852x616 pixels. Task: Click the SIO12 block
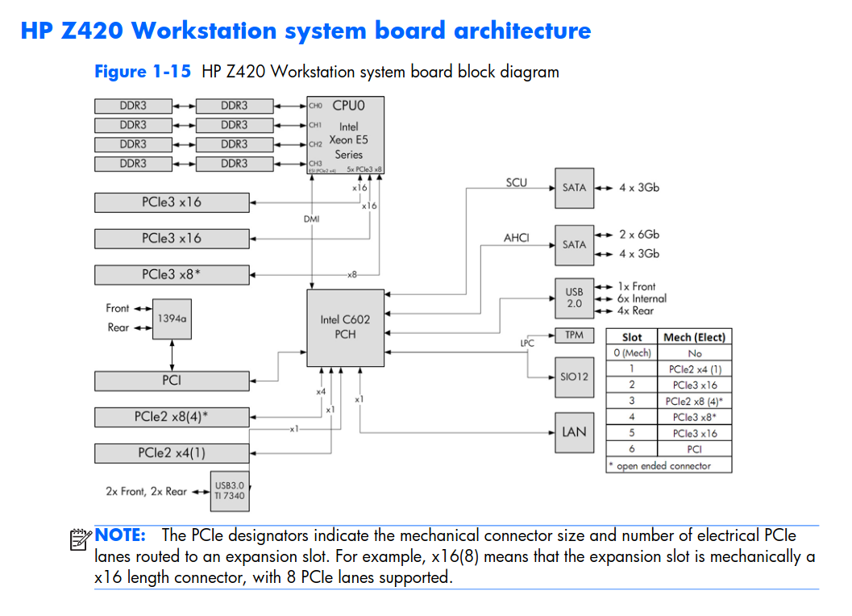[575, 377]
